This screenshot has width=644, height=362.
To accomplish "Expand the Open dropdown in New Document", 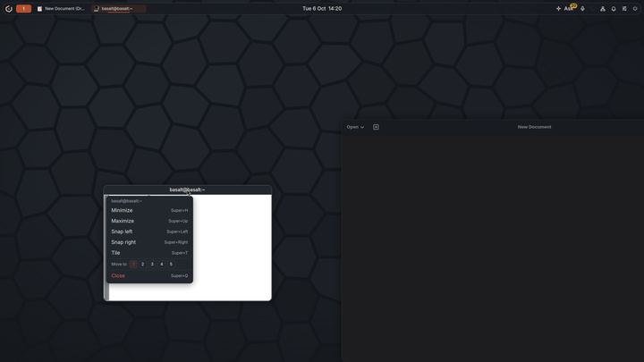I will coord(355,127).
